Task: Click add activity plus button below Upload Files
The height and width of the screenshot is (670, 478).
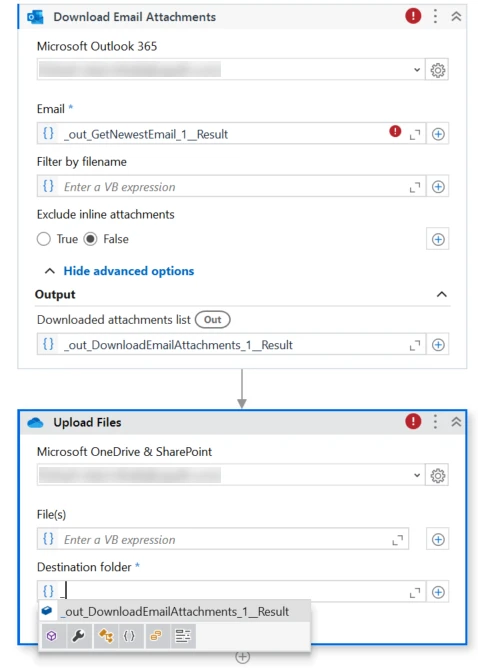Action: [242, 657]
